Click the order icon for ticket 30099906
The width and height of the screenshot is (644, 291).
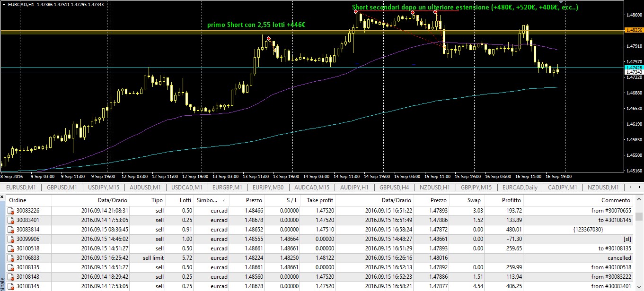point(11,239)
